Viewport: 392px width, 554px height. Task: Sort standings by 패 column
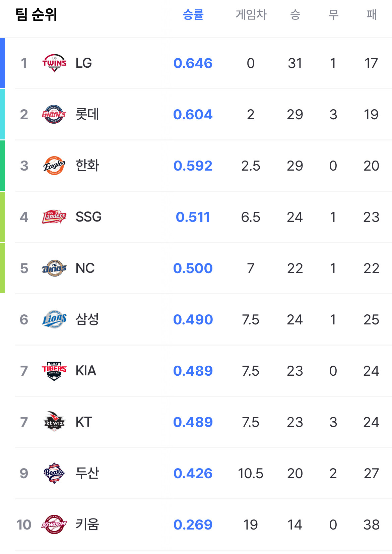click(x=372, y=15)
